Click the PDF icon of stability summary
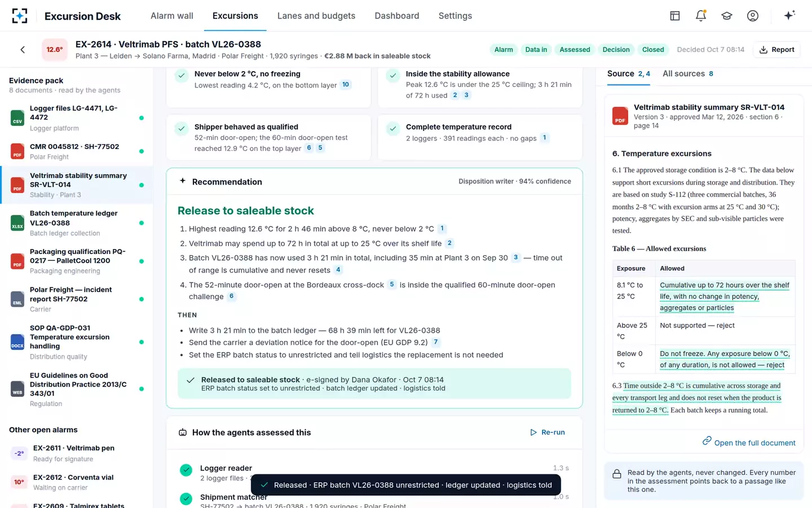This screenshot has height=508, width=812. point(17,185)
